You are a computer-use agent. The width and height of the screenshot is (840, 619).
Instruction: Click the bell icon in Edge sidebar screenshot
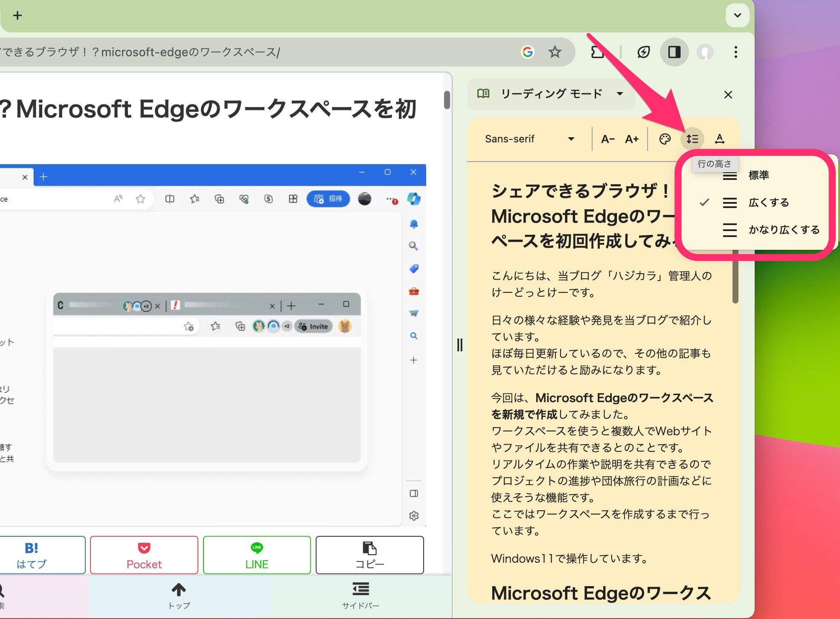(x=414, y=224)
